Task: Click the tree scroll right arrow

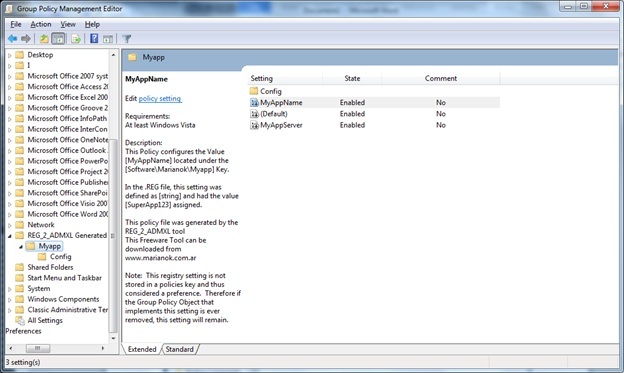Action: 103,348
